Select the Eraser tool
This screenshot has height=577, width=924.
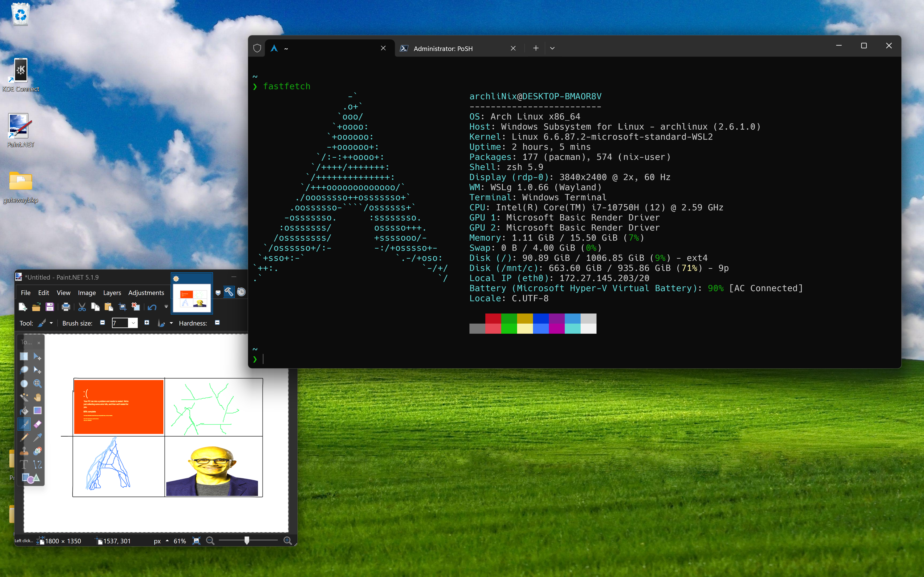[x=38, y=424]
